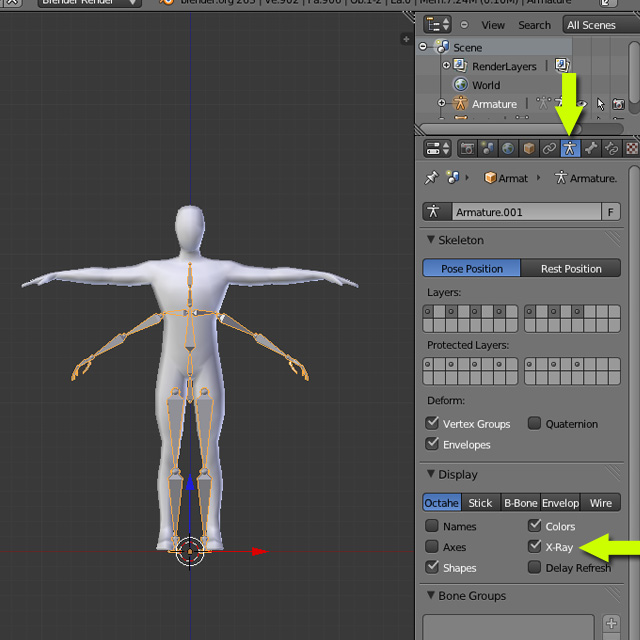Screen dimensions: 640x640
Task: Enable the Delay Refresh checkbox
Action: [534, 567]
